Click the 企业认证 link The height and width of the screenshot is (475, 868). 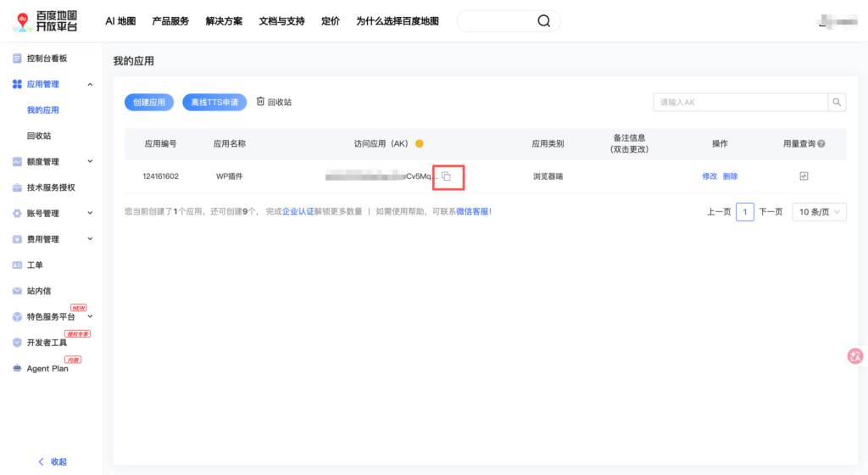point(298,211)
